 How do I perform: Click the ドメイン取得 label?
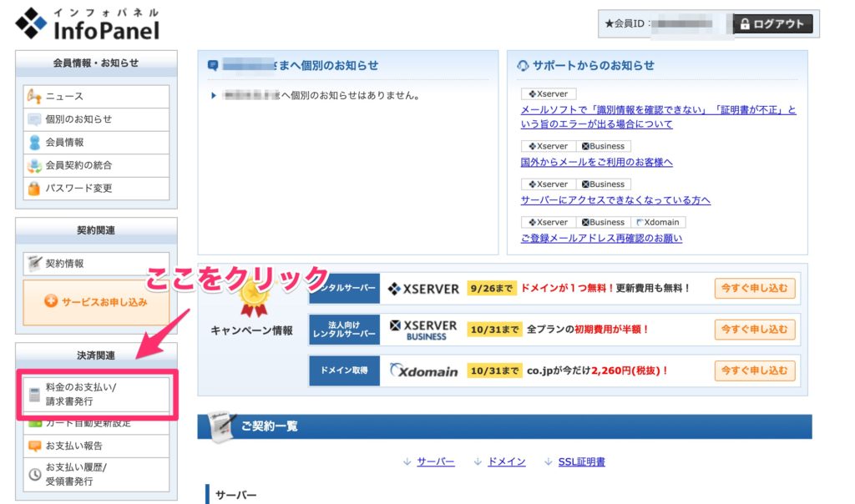344,370
